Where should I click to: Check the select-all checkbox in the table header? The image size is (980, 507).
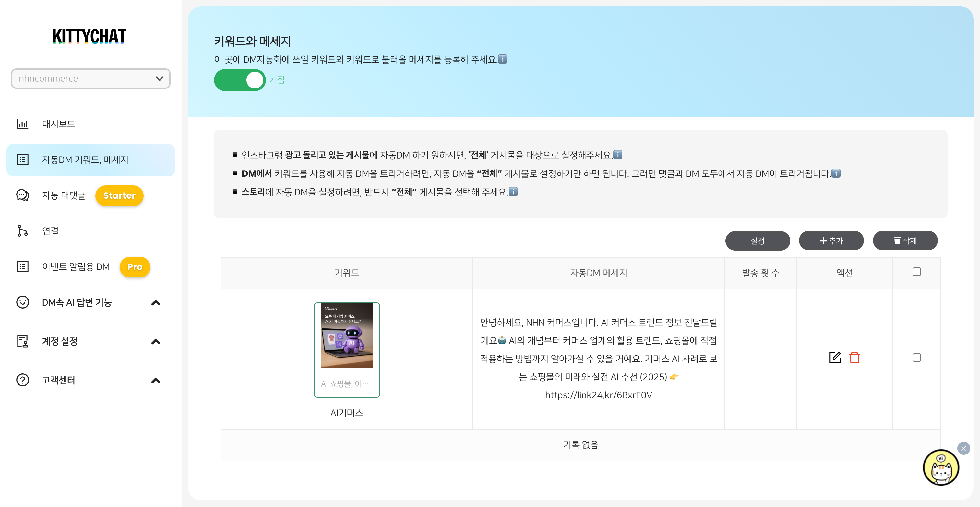tap(917, 272)
